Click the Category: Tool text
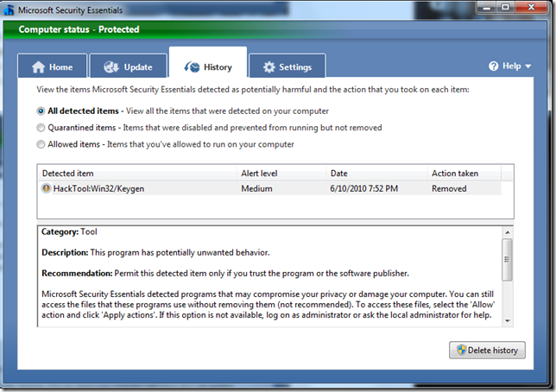The image size is (556, 392). pyautogui.click(x=69, y=231)
